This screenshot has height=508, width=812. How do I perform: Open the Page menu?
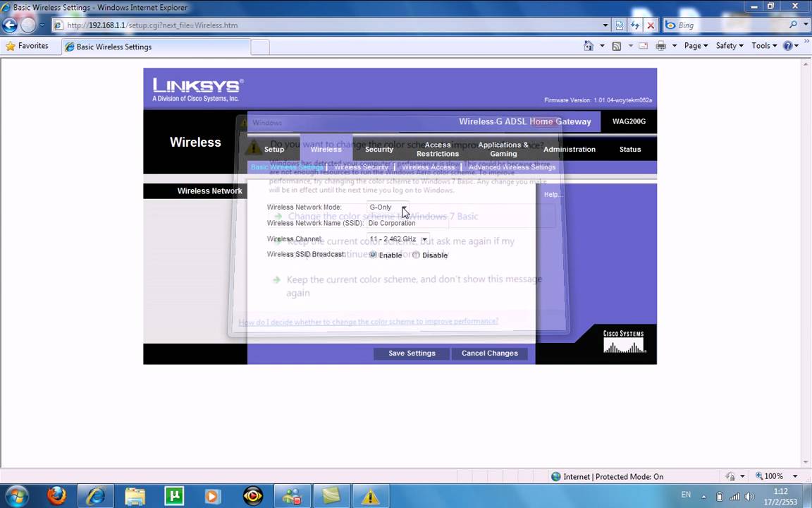[696, 46]
